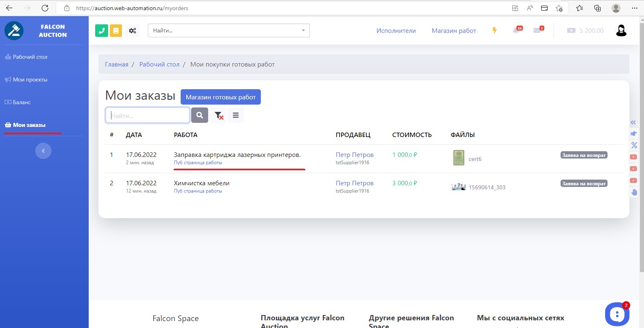The height and width of the screenshot is (328, 644).
Task: Focus the orders "Найти..." search field
Action: click(x=148, y=116)
